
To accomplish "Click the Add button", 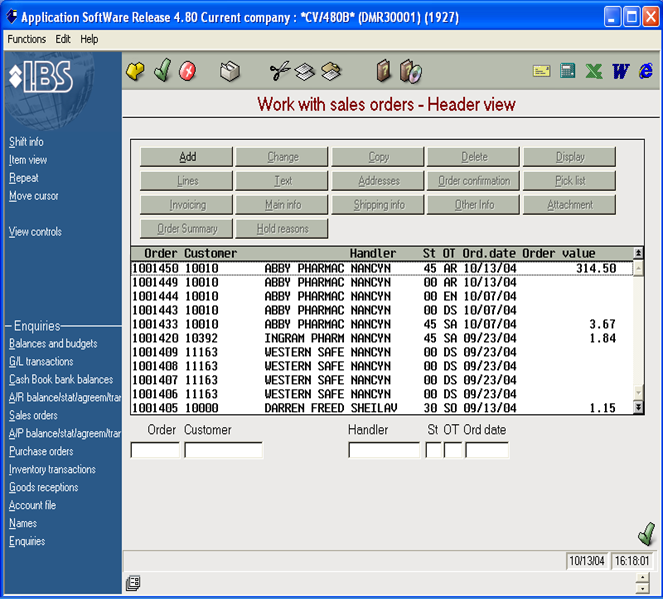I will click(x=186, y=157).
